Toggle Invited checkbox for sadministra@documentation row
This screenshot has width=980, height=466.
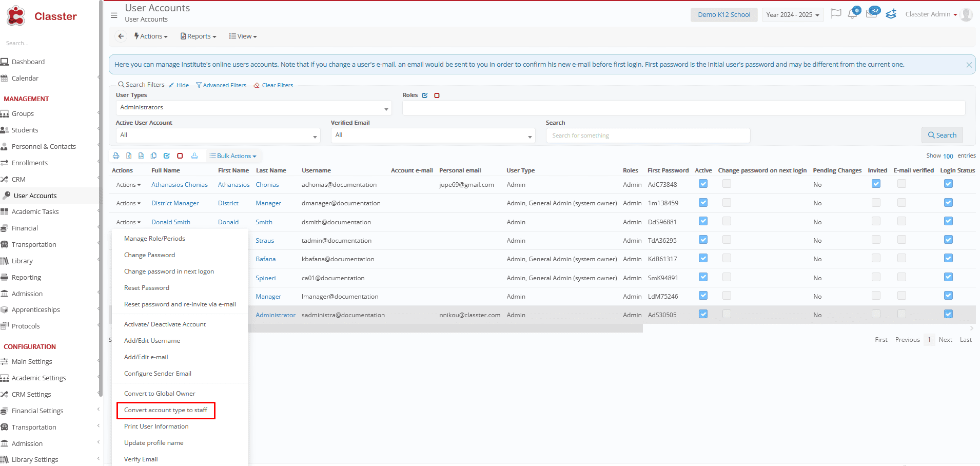876,314
